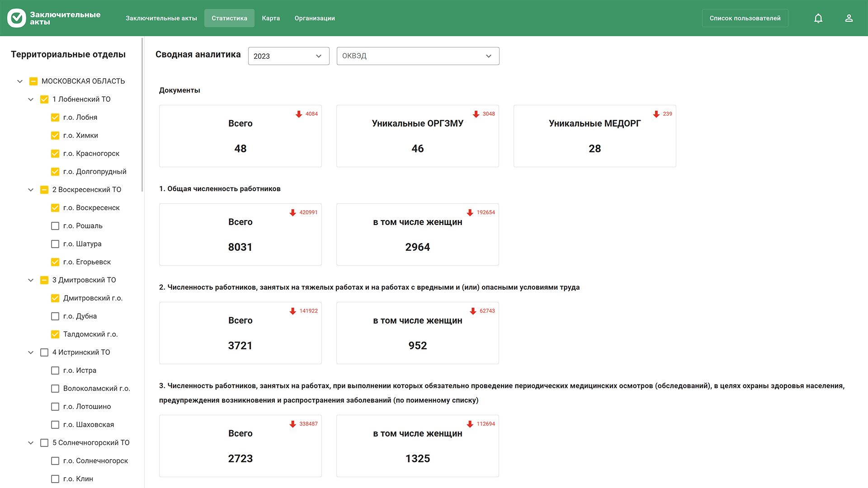Click the red down arrow next to 239

click(656, 114)
